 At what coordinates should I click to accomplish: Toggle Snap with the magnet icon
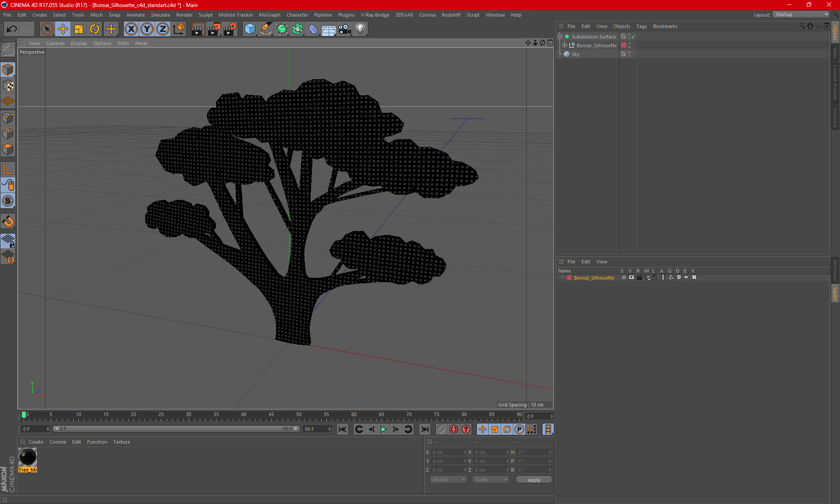tap(8, 221)
